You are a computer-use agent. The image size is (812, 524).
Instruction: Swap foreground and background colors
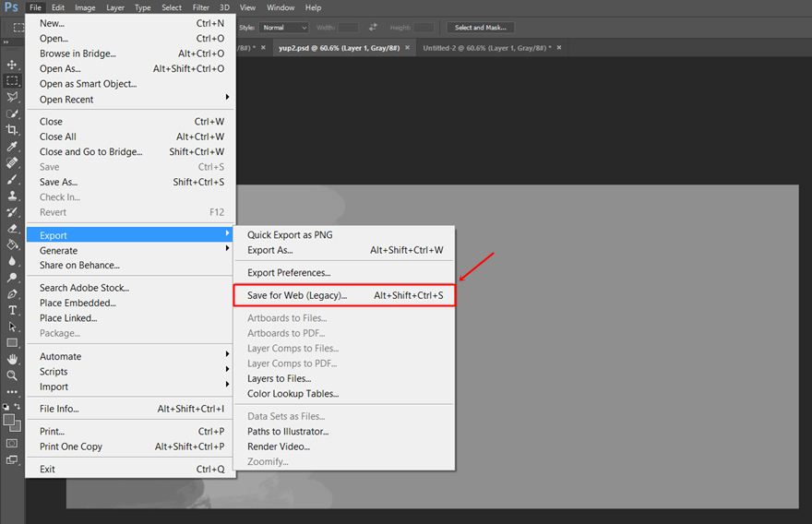(x=18, y=407)
